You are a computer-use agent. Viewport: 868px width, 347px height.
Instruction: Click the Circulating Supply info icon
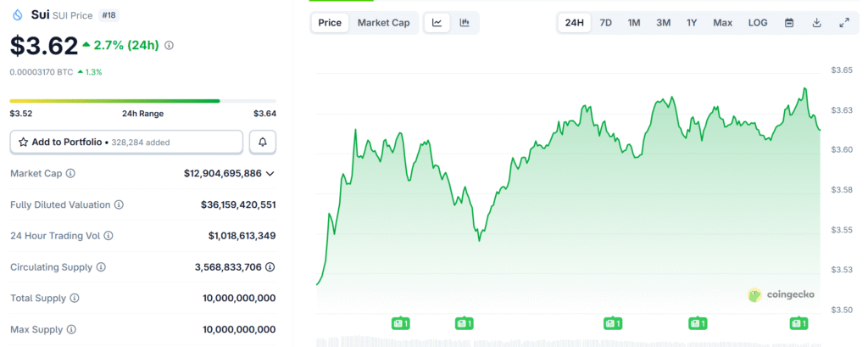tap(101, 267)
